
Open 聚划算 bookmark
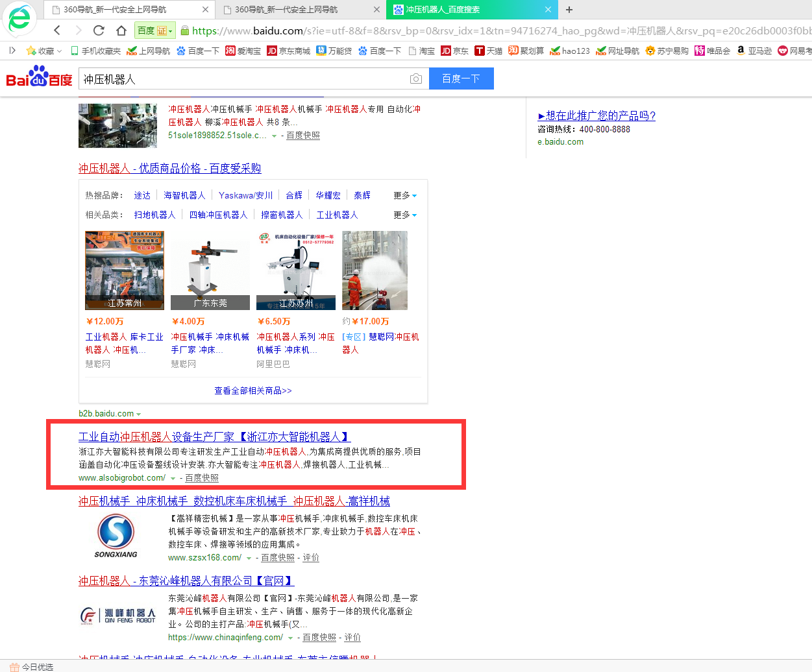pyautogui.click(x=526, y=51)
